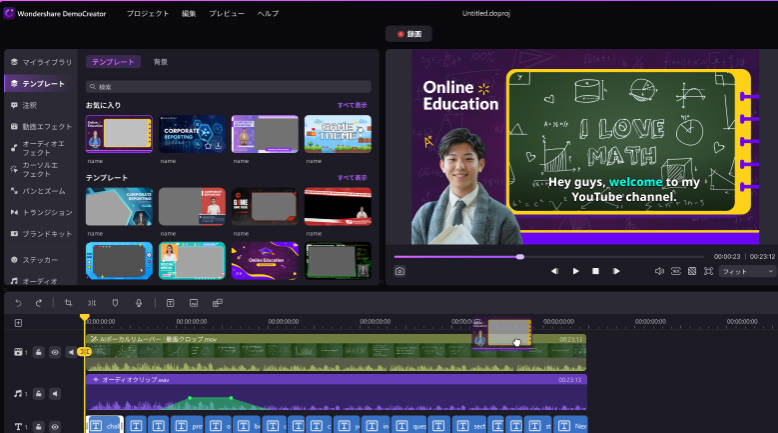Viewport: 778px width, 433px height.
Task: Click the preview playback progress slider handle
Action: pos(520,256)
